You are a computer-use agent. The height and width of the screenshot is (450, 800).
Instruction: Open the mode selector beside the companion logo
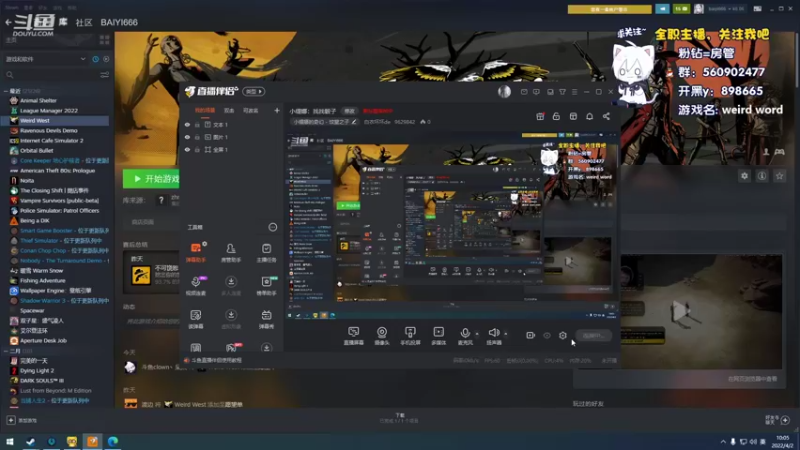[254, 91]
